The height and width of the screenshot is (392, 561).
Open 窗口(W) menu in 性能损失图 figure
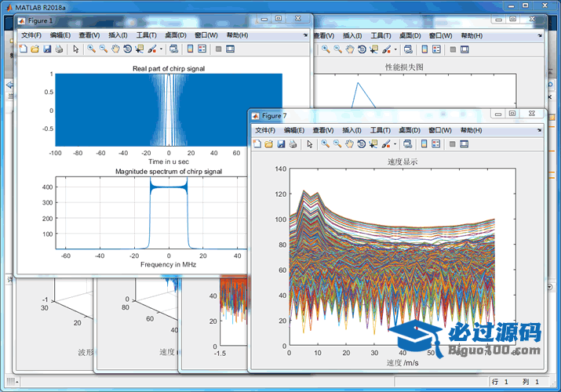coord(440,36)
